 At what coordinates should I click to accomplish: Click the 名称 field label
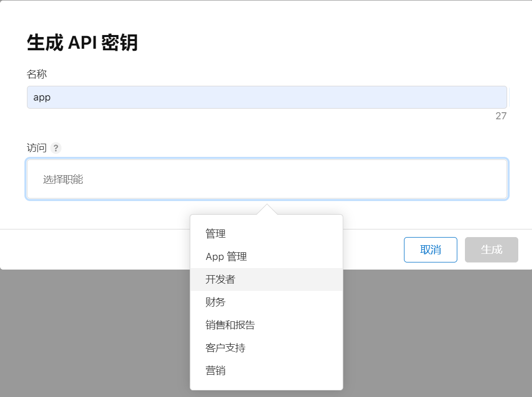pyautogui.click(x=37, y=74)
